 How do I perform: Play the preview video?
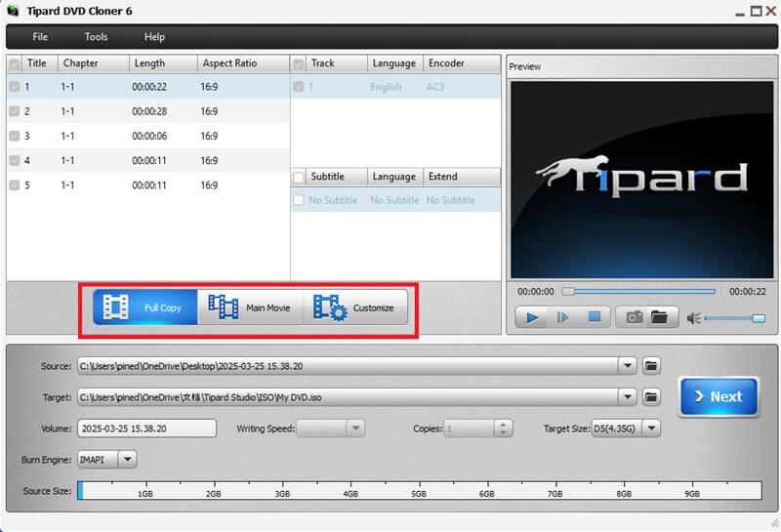pos(532,317)
